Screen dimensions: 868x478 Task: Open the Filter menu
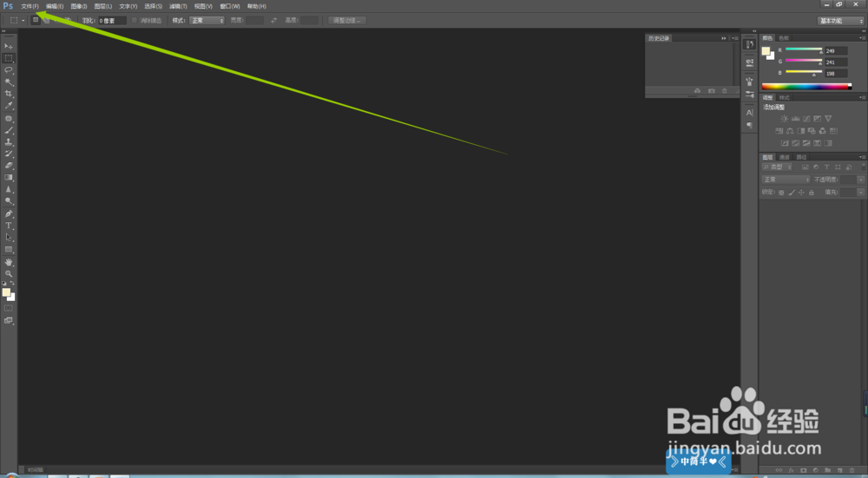click(x=178, y=6)
